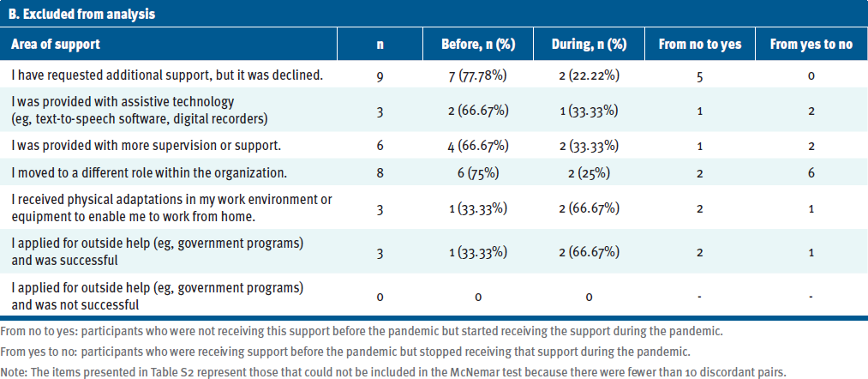Click the '7 (77.78%)' cell
The image size is (868, 379).
click(478, 76)
